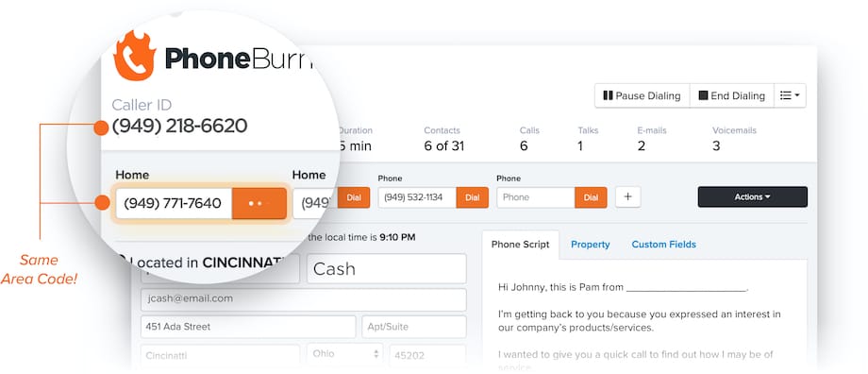Screen dimensions: 868x374
Task: Expand the Actions dropdown
Action: [x=752, y=196]
